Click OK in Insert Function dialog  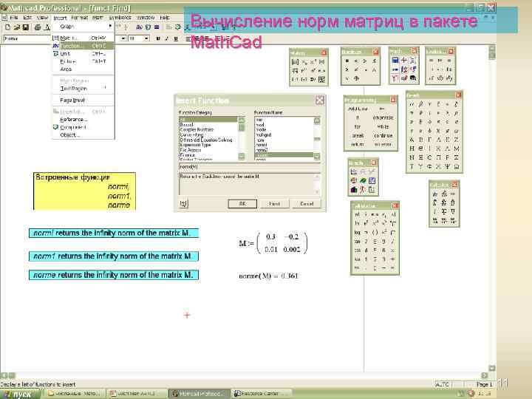click(242, 204)
